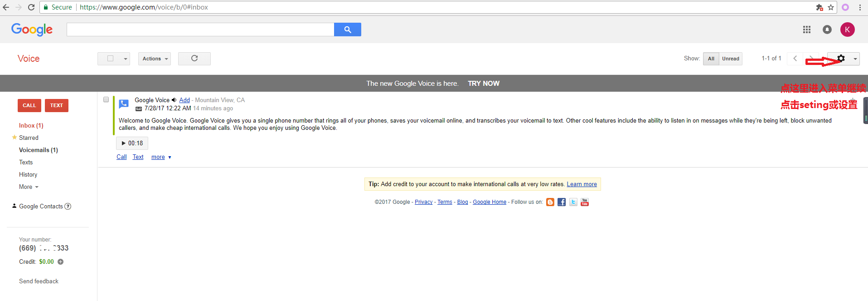Screen dimensions: 868x301
Task: Open the Texts folder
Action: tap(26, 162)
